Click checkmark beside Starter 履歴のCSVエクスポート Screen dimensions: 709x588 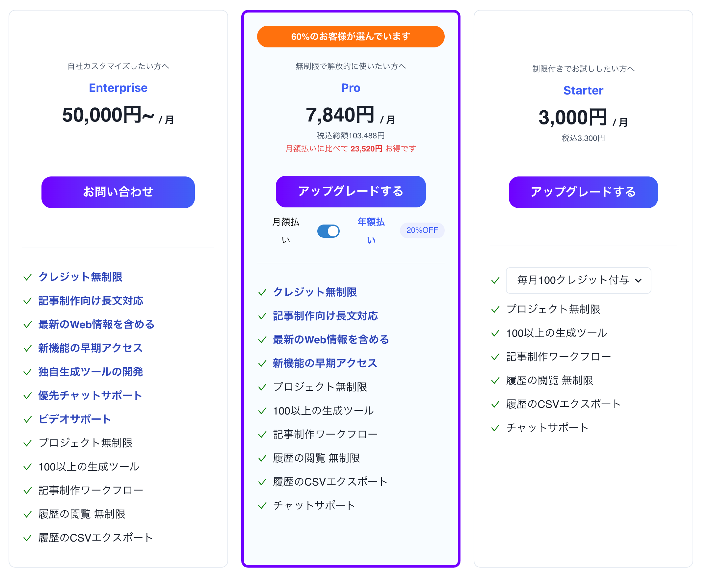coord(495,404)
